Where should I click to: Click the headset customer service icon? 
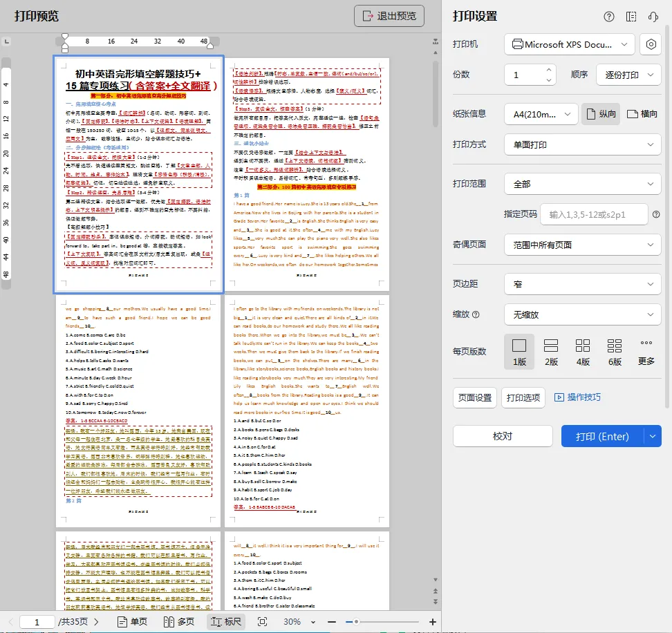pyautogui.click(x=653, y=17)
